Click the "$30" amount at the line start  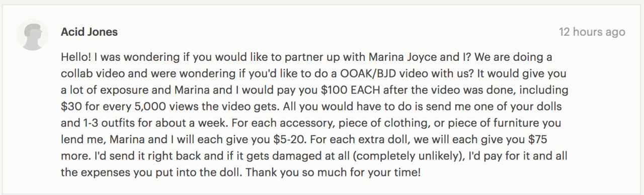(70, 107)
